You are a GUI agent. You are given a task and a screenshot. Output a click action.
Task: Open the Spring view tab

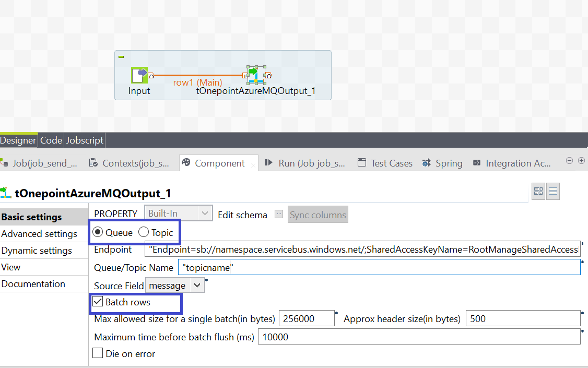click(442, 163)
